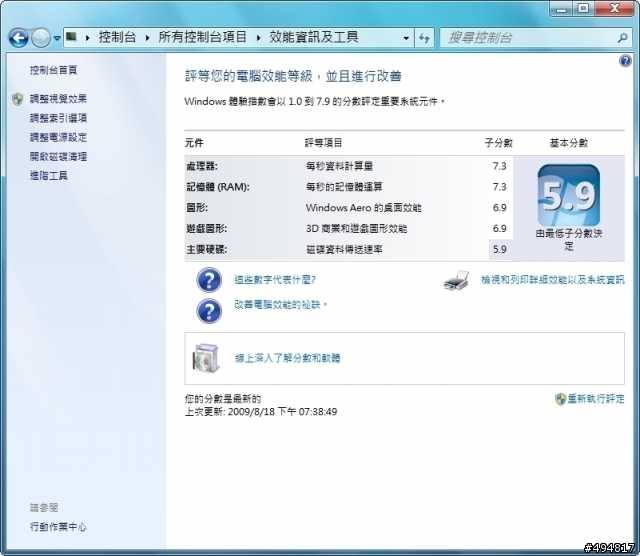Open the recent pages dropdown arrow near Forward button

coord(58,38)
